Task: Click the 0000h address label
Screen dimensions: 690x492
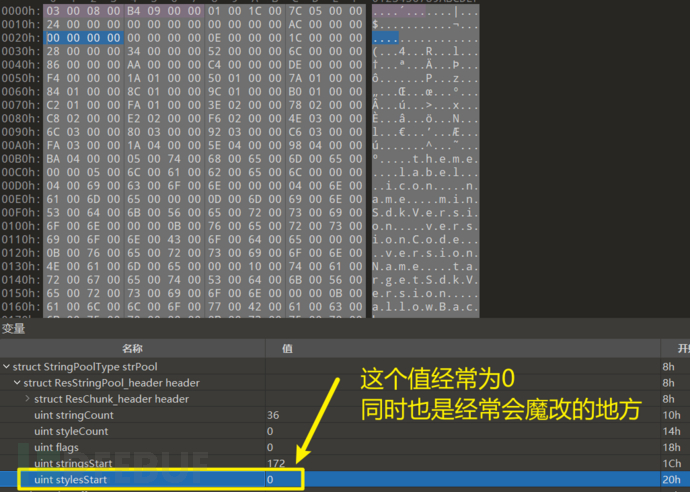Action: [x=21, y=11]
